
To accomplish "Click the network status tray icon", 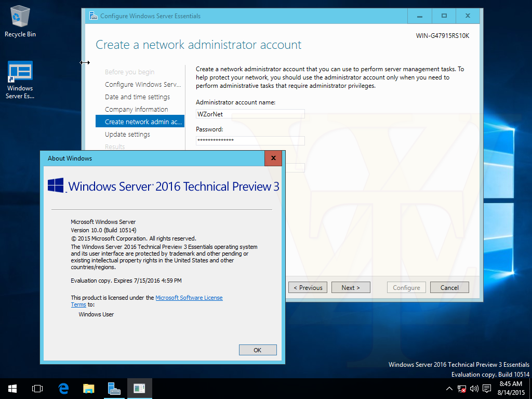I will [x=461, y=388].
